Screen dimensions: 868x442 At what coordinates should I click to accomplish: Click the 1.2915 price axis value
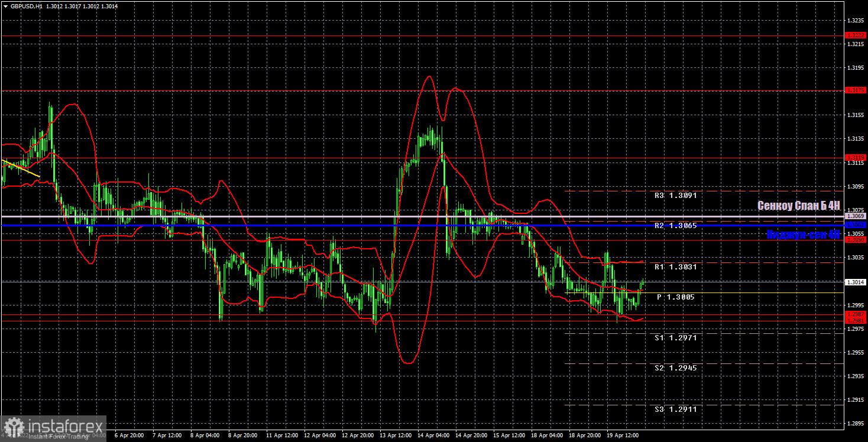coord(856,400)
